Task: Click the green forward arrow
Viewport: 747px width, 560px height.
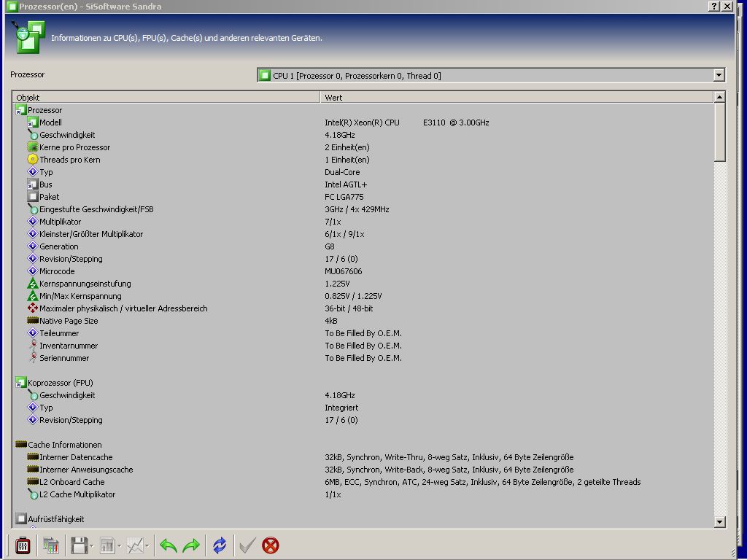Action: tap(191, 545)
